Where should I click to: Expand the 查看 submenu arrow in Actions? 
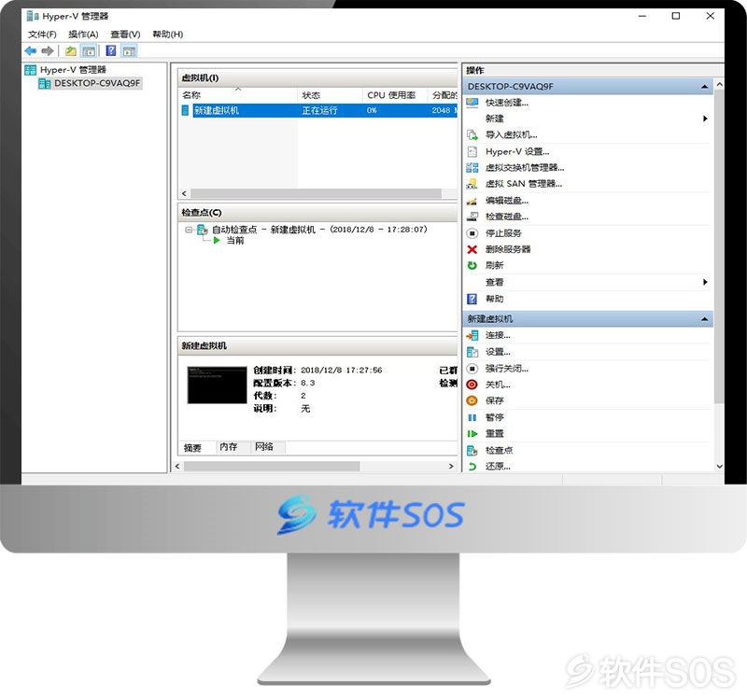pos(705,282)
